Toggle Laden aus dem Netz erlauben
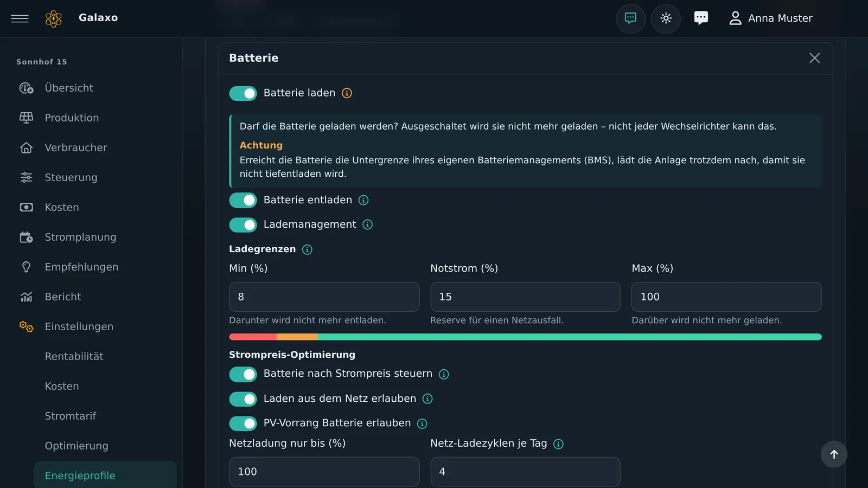Screen dimensions: 868x488 pyautogui.click(x=243, y=399)
